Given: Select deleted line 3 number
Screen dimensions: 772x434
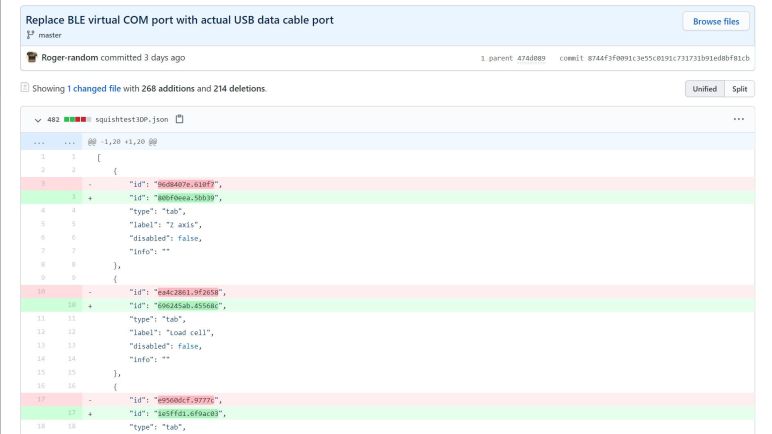Looking at the screenshot, I should [x=42, y=184].
